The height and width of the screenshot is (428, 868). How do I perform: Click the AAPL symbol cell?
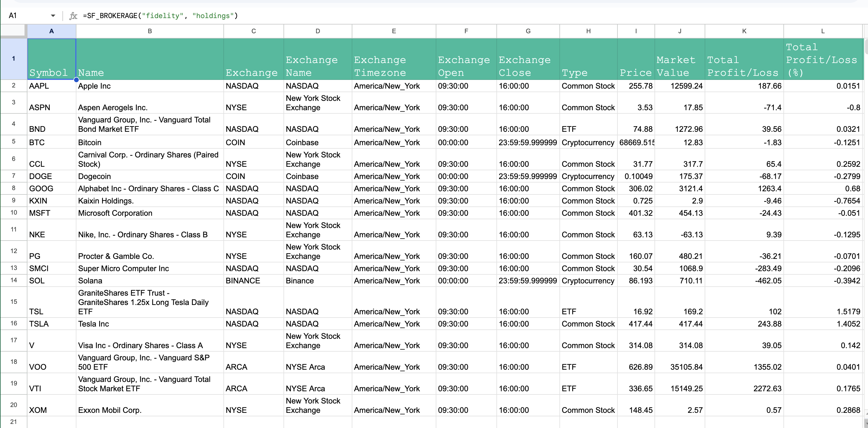52,86
